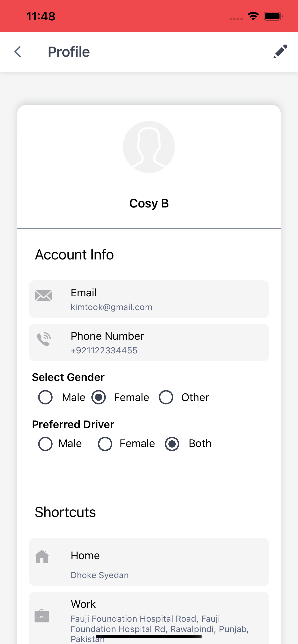
Task: Open profile editing with pencil icon
Action: [x=280, y=52]
